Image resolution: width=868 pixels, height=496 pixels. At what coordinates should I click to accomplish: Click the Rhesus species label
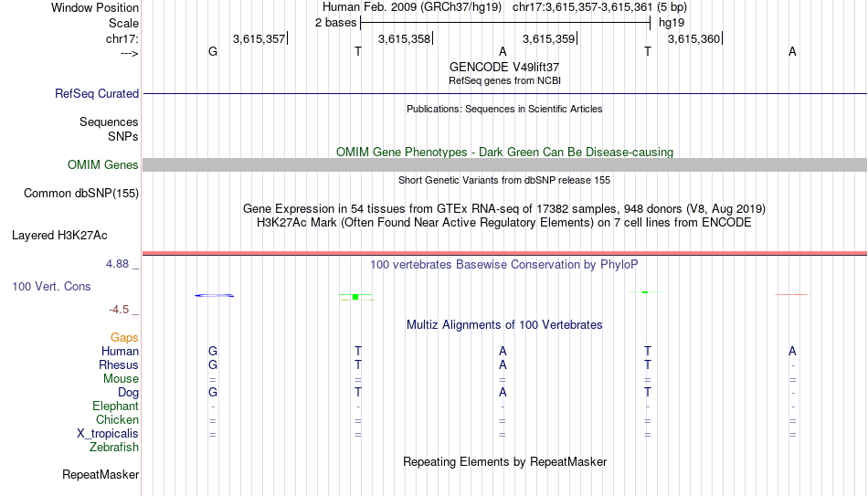click(x=119, y=364)
